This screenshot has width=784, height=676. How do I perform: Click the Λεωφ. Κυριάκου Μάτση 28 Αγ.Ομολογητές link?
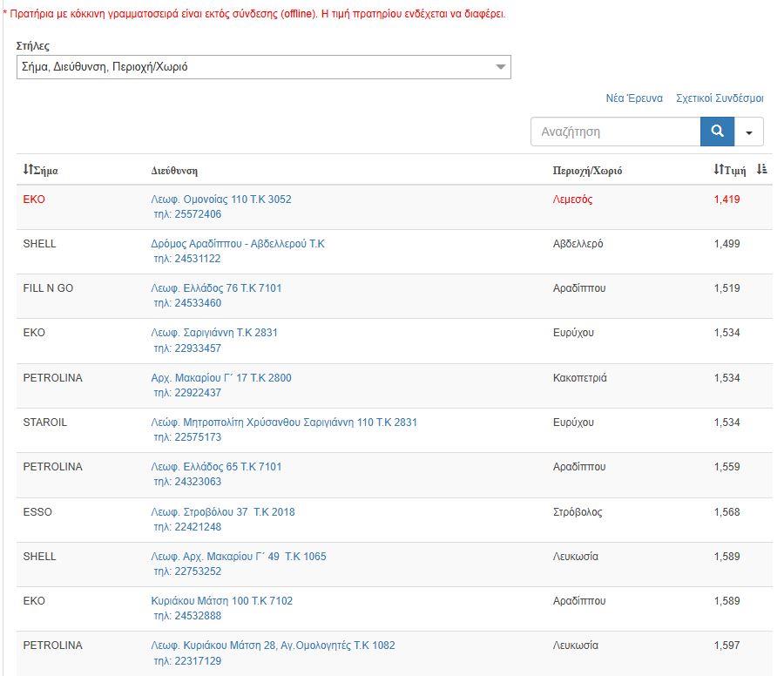[273, 646]
